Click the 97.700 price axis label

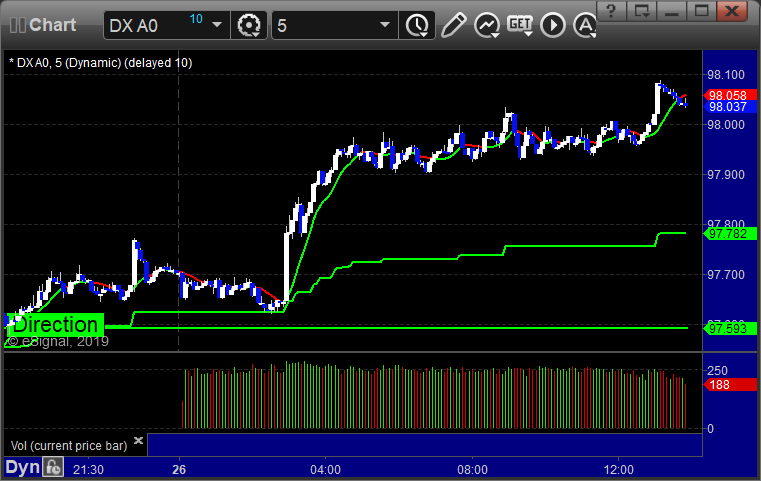coord(726,275)
